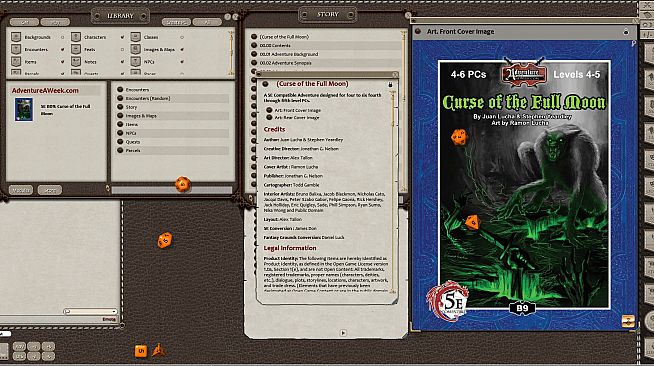Click the Encounters category icon in Library top grid

pyautogui.click(x=16, y=49)
